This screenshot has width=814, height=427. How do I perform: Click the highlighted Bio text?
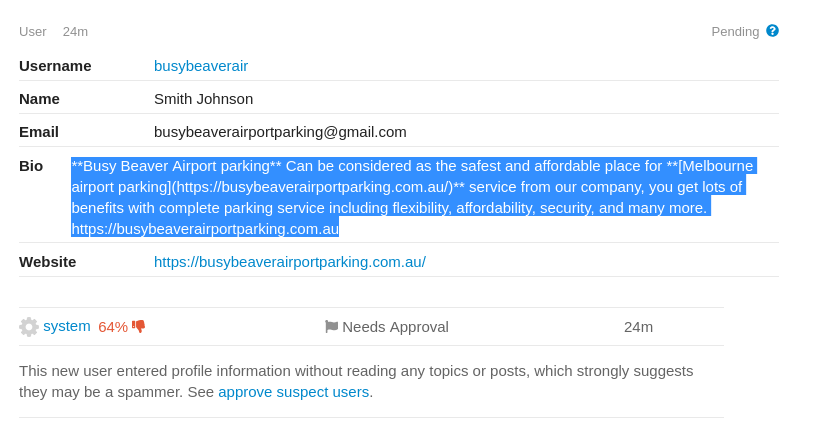click(x=412, y=197)
